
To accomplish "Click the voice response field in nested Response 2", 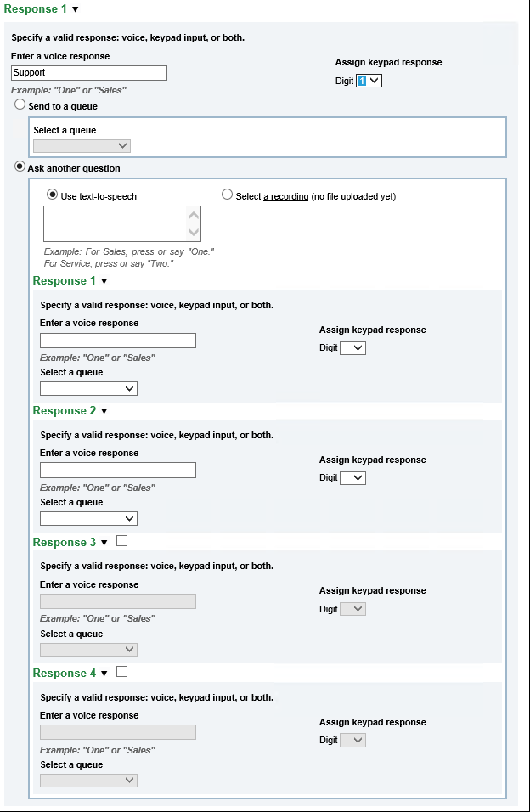I will (117, 471).
